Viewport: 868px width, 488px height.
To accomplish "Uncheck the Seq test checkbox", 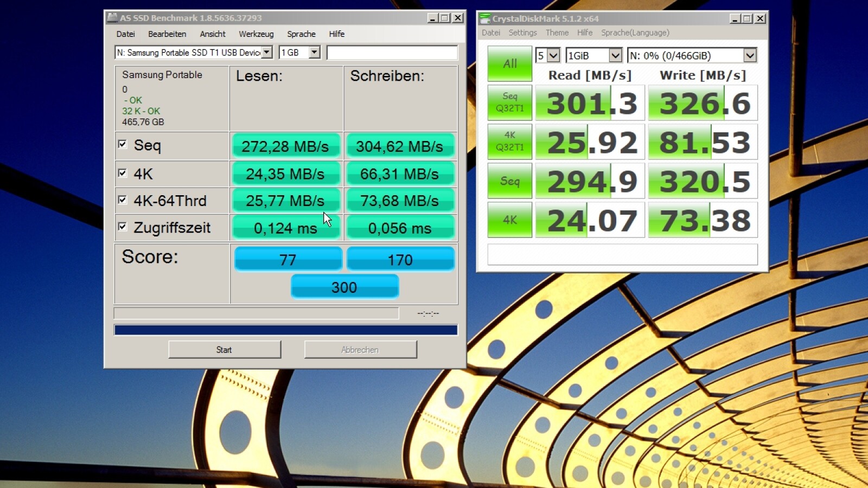I will tap(123, 144).
